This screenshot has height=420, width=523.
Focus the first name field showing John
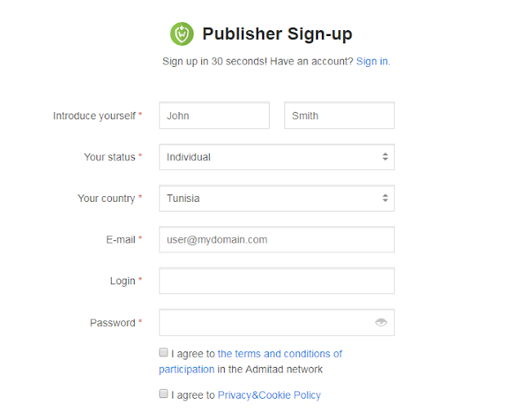(x=214, y=115)
